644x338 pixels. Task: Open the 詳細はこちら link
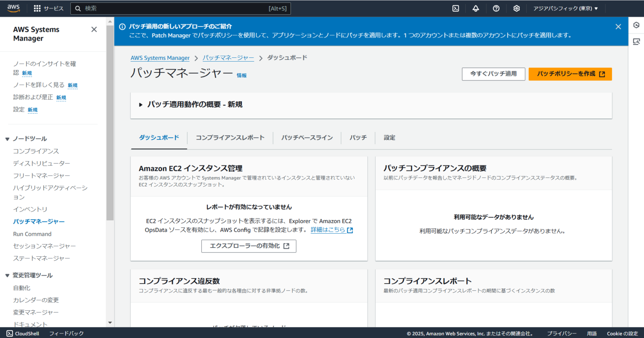pyautogui.click(x=328, y=230)
